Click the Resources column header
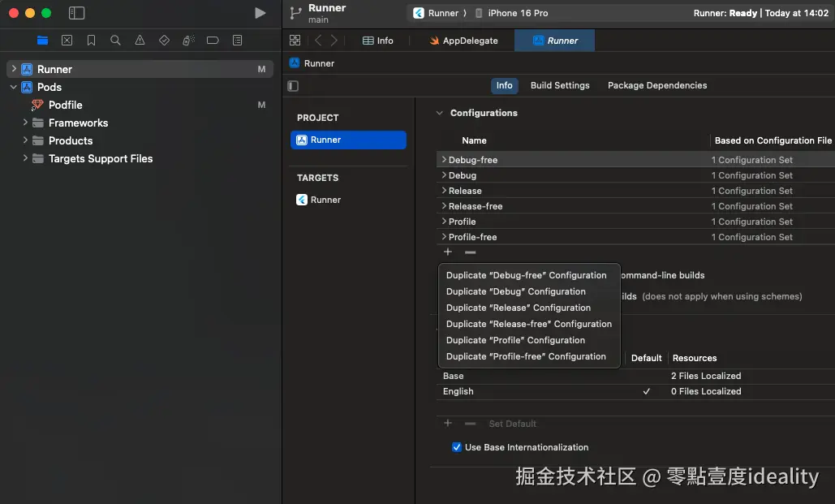This screenshot has height=504, width=835. (695, 358)
